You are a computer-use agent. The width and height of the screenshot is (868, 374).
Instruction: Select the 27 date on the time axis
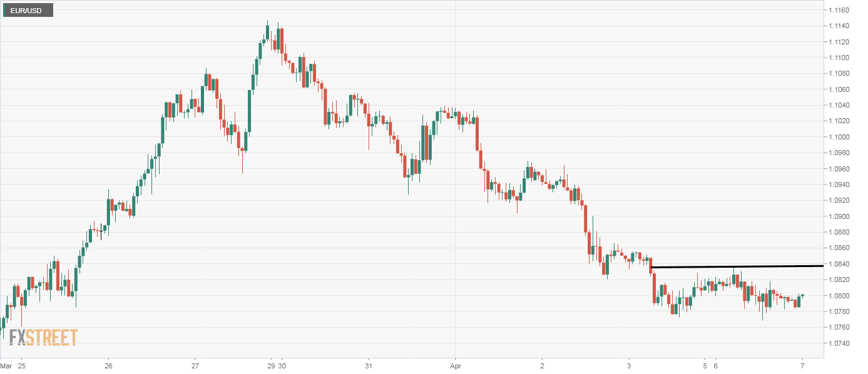coord(195,366)
